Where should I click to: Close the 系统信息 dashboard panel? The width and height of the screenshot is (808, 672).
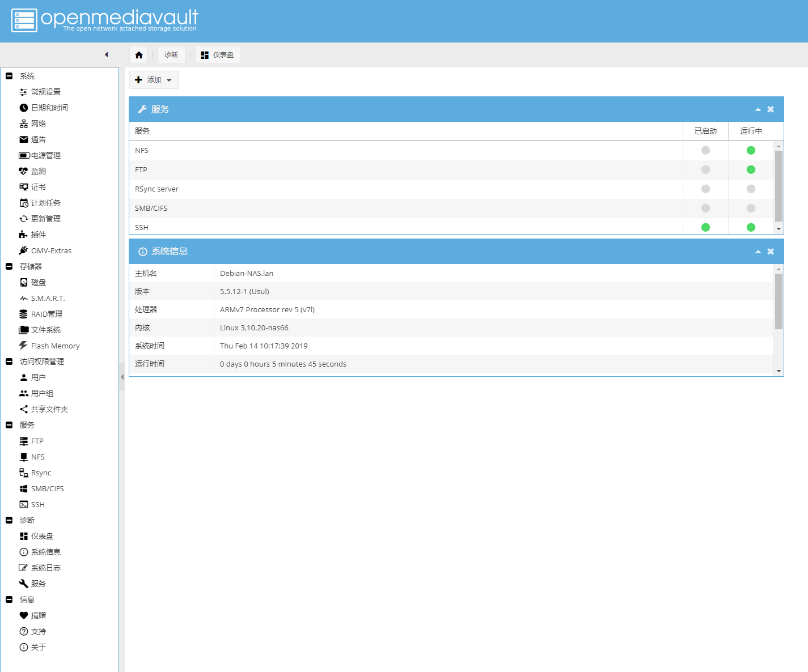(771, 252)
